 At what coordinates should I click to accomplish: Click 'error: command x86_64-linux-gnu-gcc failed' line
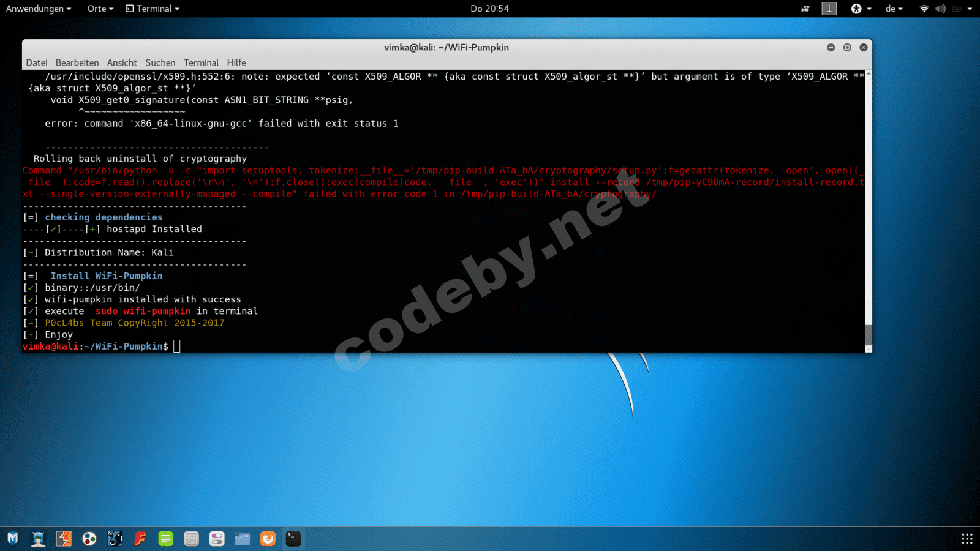(x=222, y=124)
